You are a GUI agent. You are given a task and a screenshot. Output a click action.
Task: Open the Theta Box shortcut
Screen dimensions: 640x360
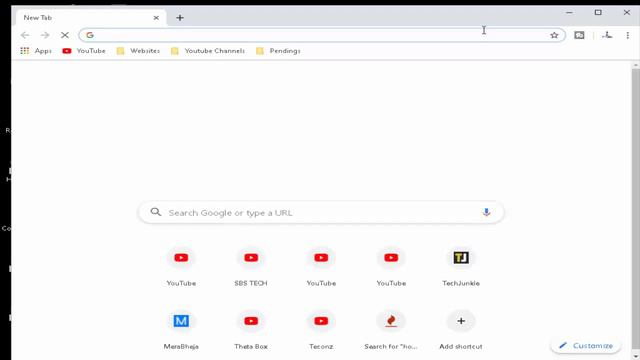(251, 330)
